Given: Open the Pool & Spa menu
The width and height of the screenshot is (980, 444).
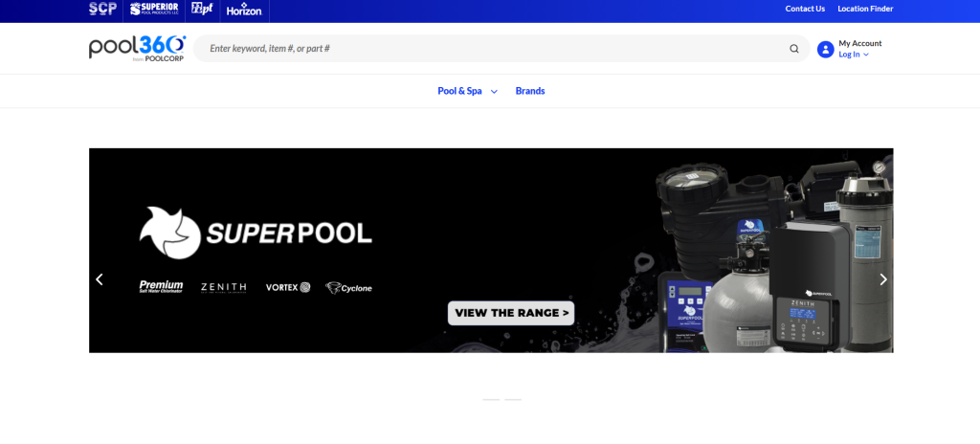Looking at the screenshot, I should point(459,91).
